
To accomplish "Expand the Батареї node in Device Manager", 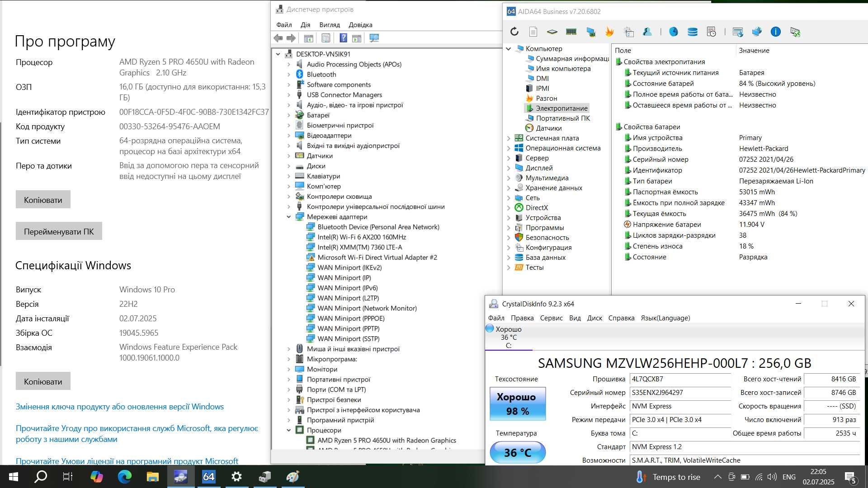I will [x=289, y=115].
